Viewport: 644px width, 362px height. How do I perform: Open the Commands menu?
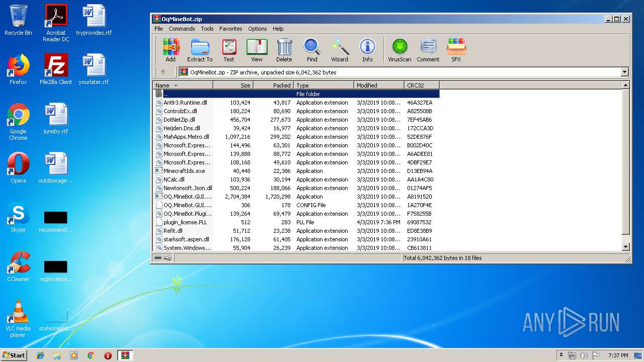pyautogui.click(x=182, y=29)
